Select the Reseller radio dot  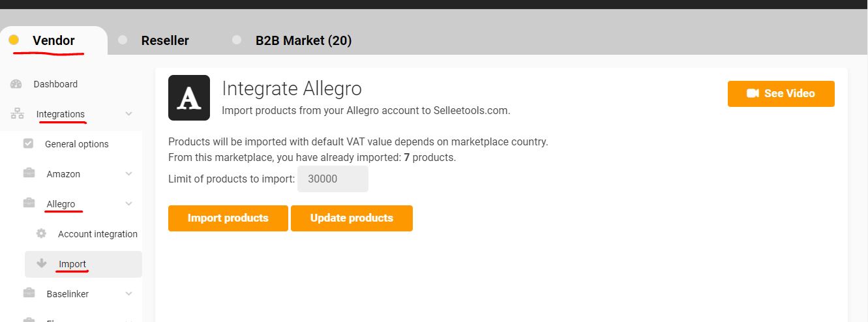(x=123, y=40)
